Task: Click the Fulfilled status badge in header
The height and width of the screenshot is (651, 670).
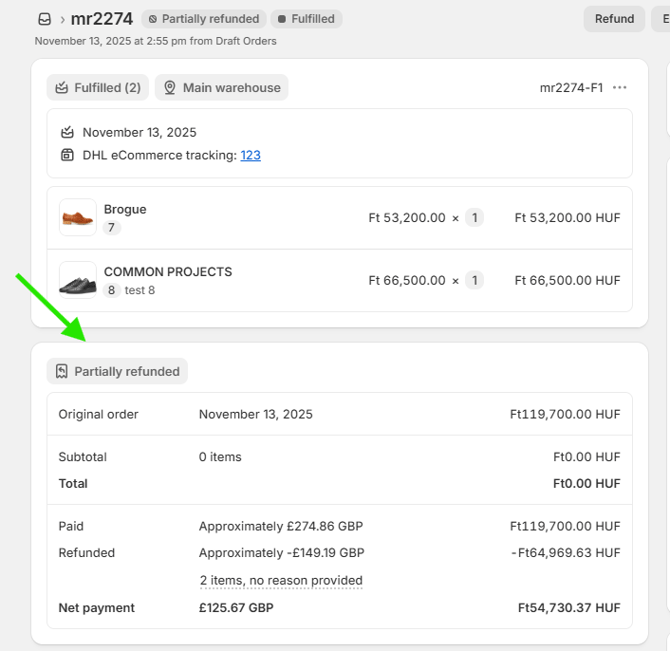Action: [306, 19]
